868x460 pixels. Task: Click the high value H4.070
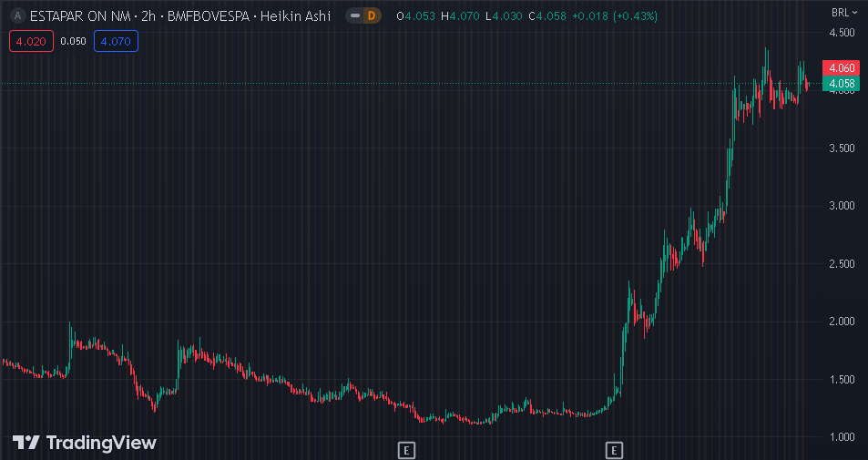(x=460, y=16)
